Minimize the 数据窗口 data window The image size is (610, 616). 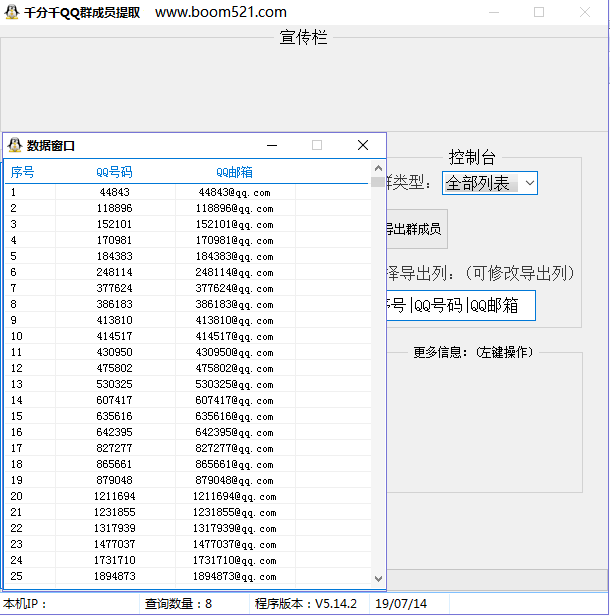[272, 145]
